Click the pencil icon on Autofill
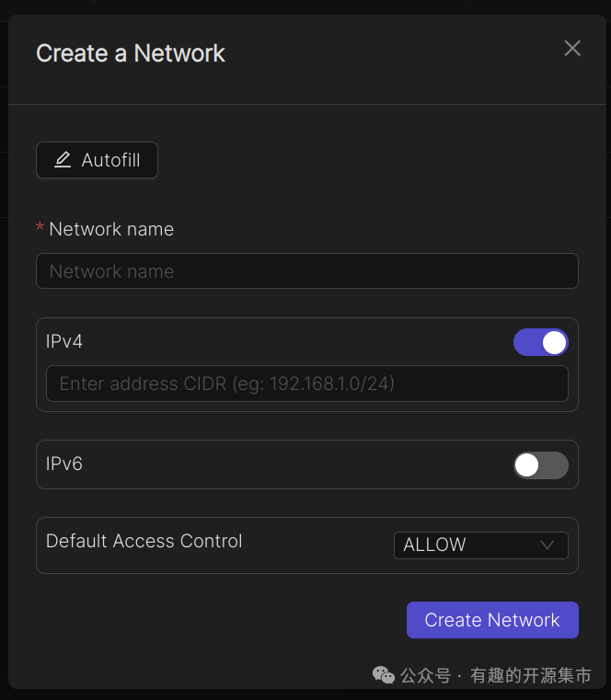The image size is (611, 700). point(62,160)
